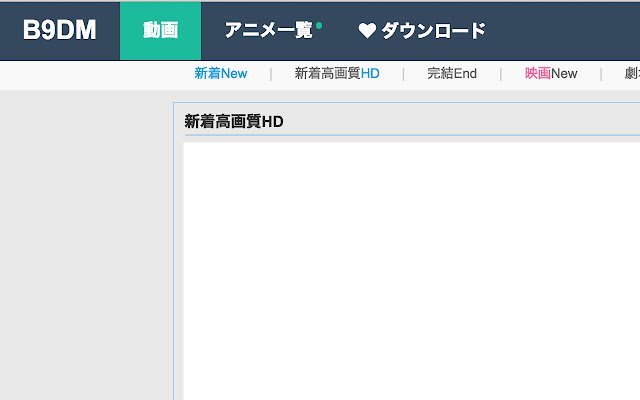This screenshot has height=400, width=640.
Task: Select the 動画 navigation tab
Action: coord(160,31)
